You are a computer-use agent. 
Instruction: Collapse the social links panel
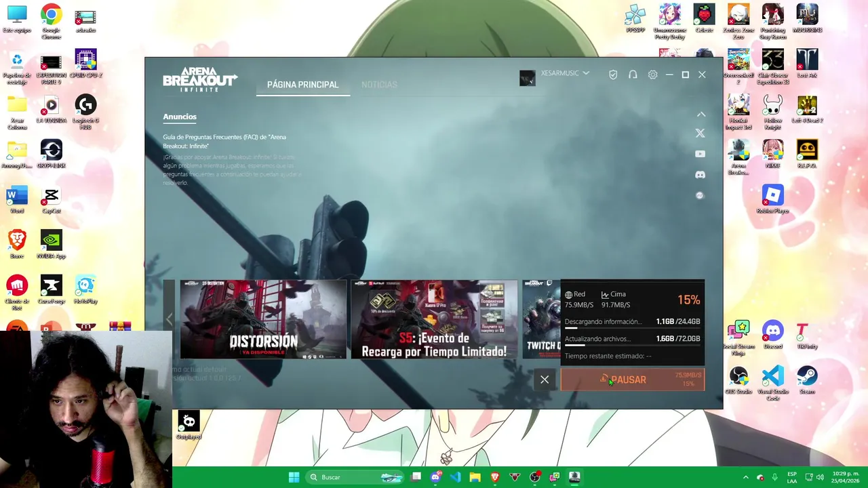pyautogui.click(x=701, y=115)
